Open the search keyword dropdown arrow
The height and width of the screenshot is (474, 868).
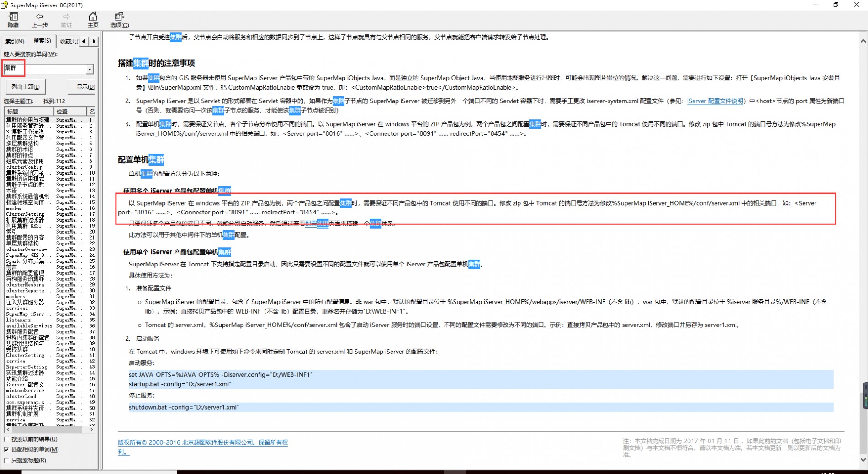pyautogui.click(x=90, y=69)
